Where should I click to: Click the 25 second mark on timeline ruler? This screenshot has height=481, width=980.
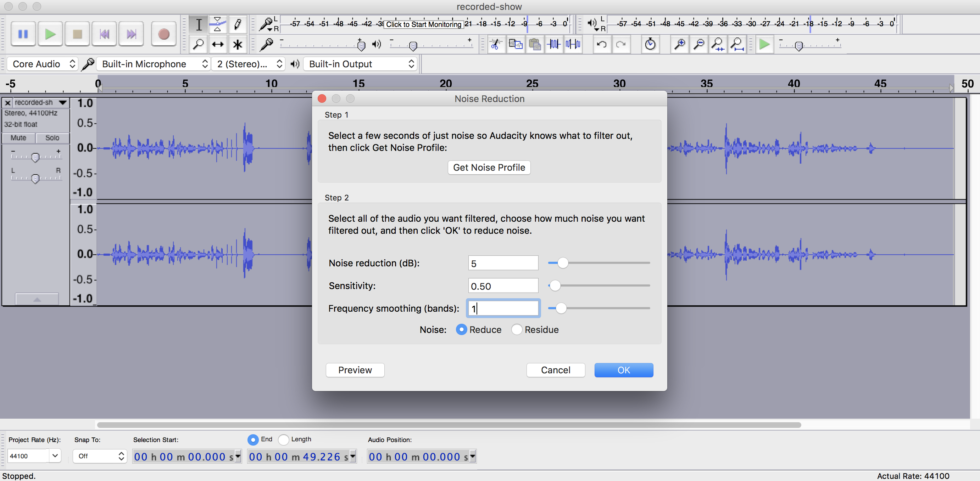coord(532,84)
